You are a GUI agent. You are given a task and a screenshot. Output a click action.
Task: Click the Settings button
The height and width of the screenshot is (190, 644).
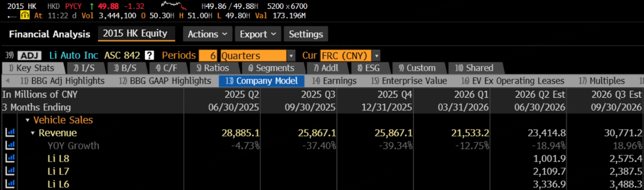(x=306, y=34)
